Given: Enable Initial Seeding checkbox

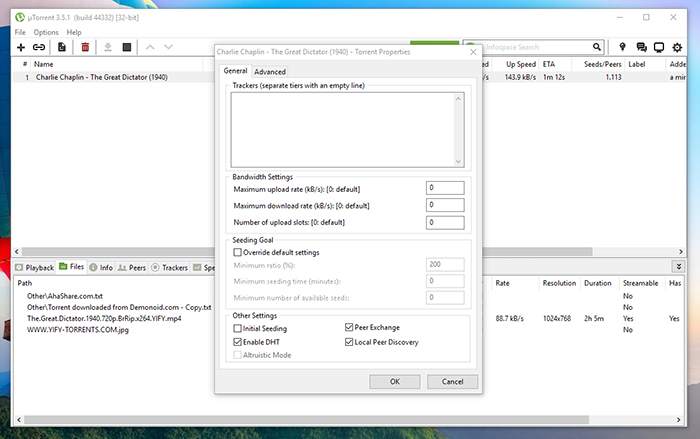Looking at the screenshot, I should 238,328.
